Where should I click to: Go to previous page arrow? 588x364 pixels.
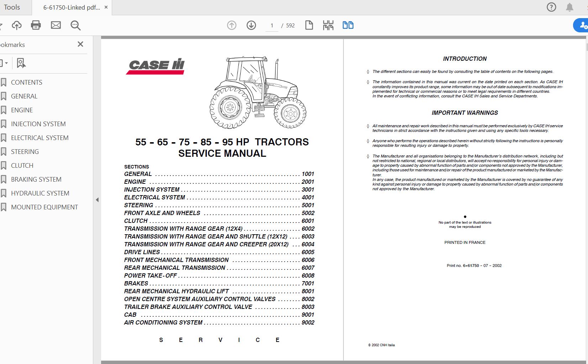coord(232,25)
